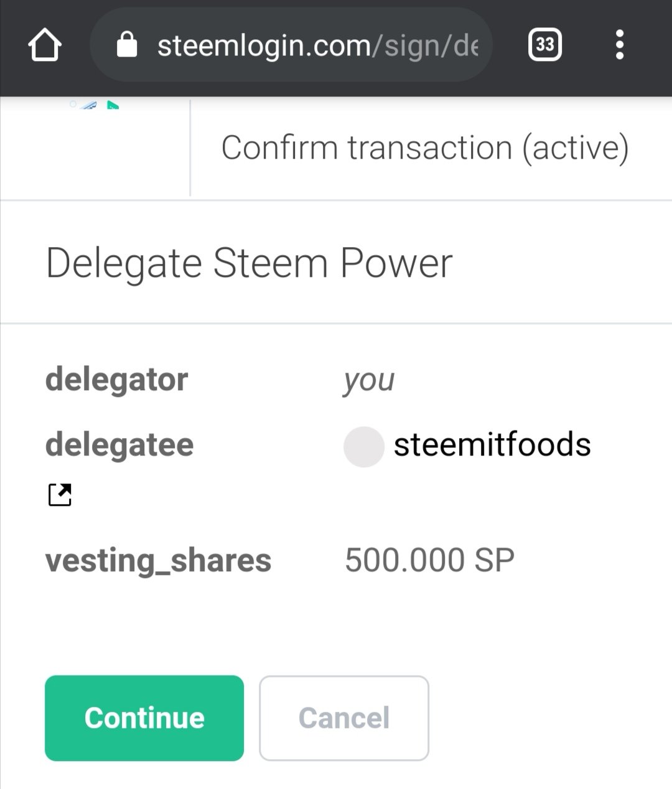Click the italic 'you' delegator value
The width and height of the screenshot is (672, 789).
(368, 380)
